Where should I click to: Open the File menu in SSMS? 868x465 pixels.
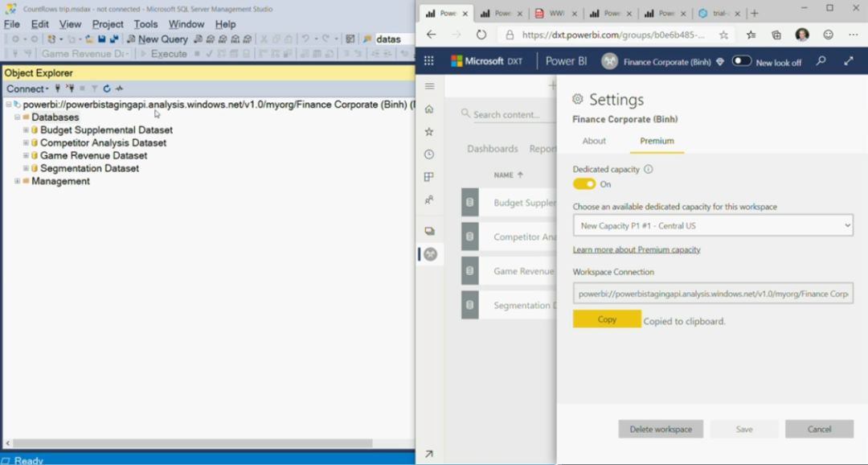coord(11,24)
